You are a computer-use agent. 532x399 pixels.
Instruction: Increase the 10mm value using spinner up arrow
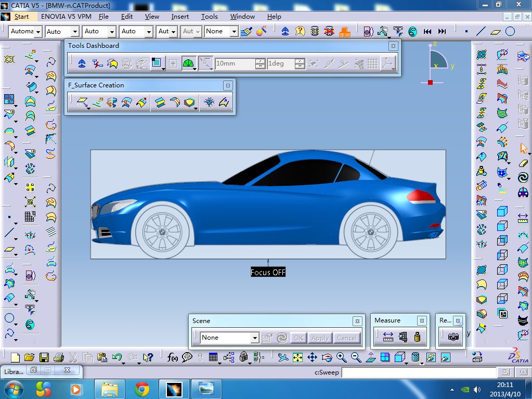[260, 61]
